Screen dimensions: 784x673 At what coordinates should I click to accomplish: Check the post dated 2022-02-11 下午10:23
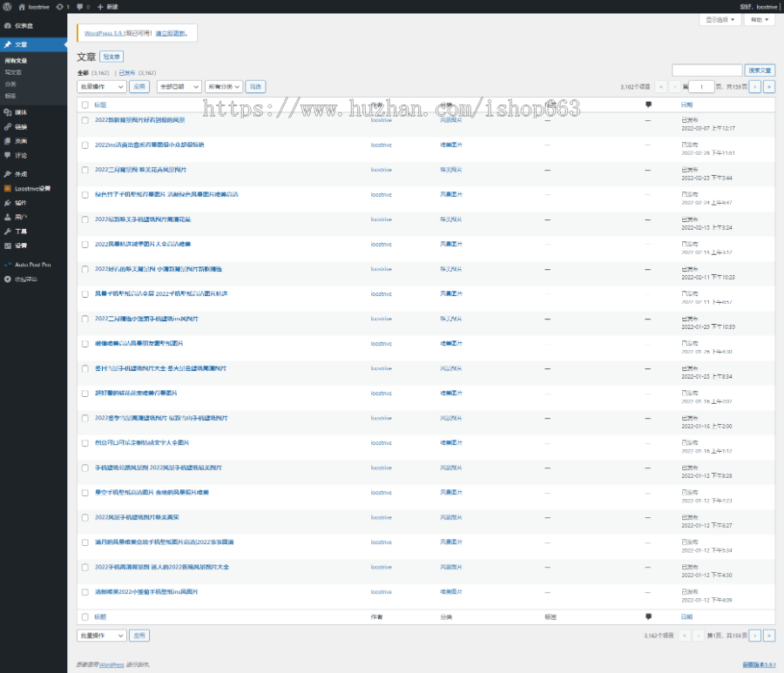click(85, 269)
